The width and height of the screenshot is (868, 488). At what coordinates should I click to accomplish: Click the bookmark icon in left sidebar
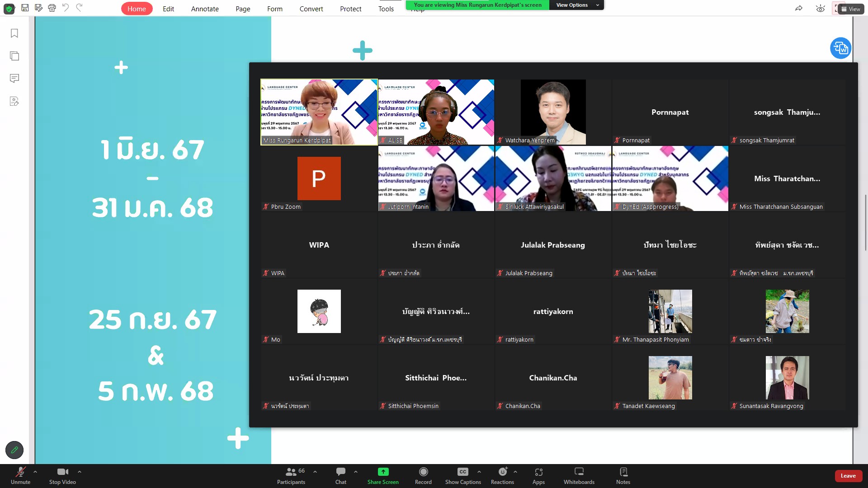pyautogui.click(x=14, y=33)
